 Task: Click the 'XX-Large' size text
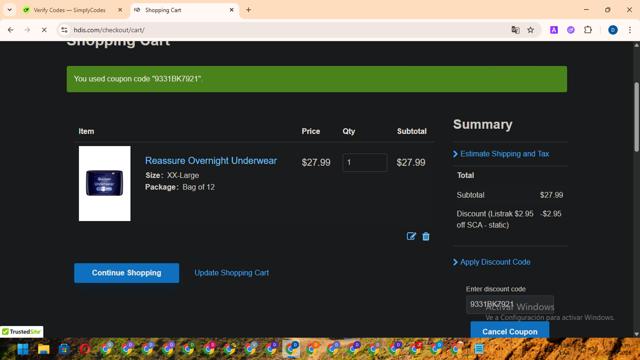tap(183, 175)
